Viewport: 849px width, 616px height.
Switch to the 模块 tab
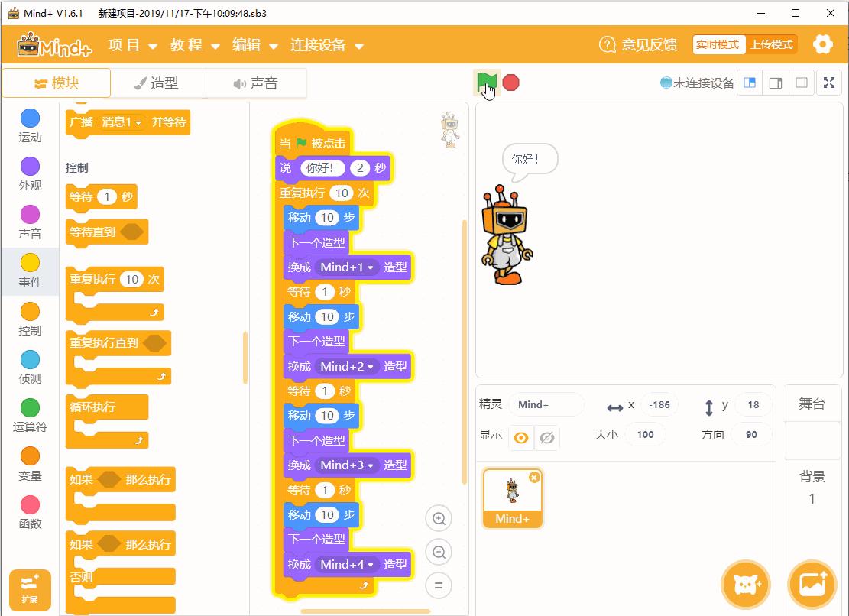57,83
